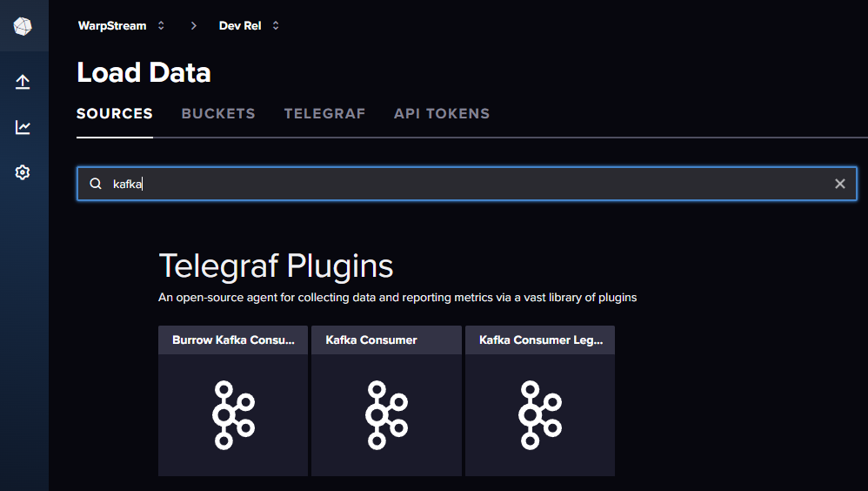Switch to the Buckets tab
The height and width of the screenshot is (491, 868).
tap(218, 113)
